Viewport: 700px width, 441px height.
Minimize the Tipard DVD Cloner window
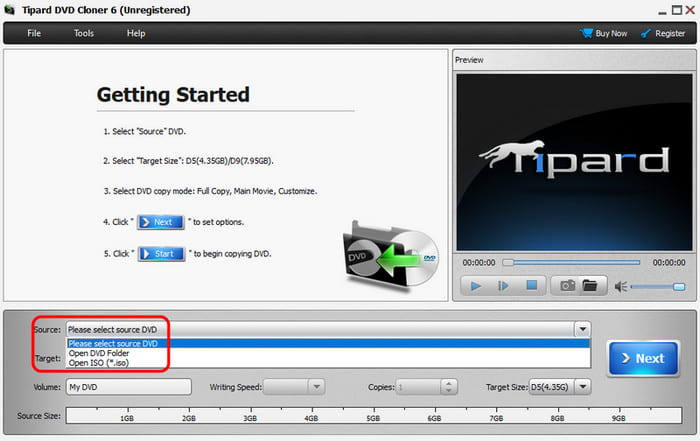662,12
